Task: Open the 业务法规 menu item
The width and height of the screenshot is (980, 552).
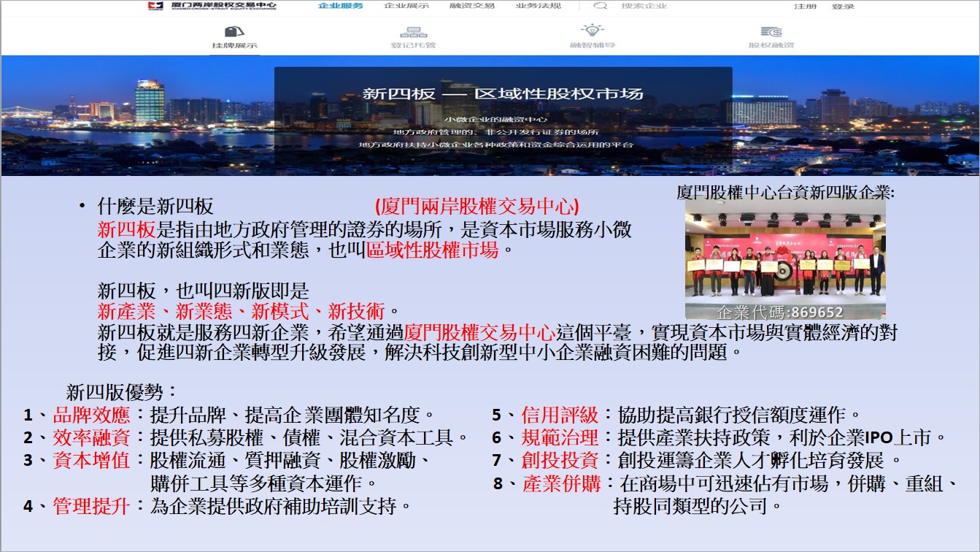Action: pos(538,7)
